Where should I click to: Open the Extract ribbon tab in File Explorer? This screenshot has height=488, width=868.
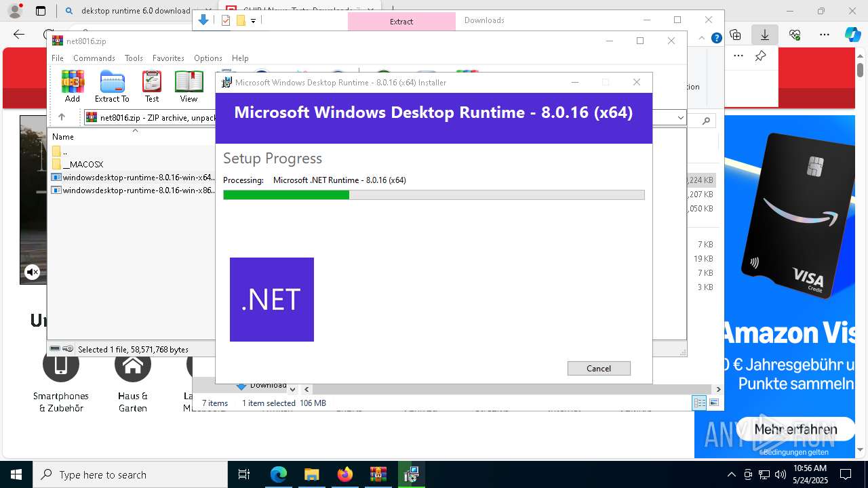tap(401, 21)
